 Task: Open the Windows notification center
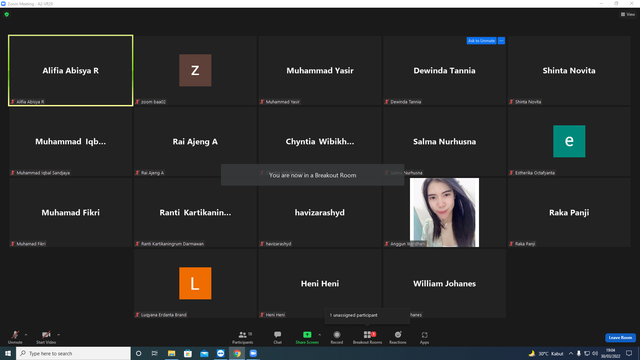point(629,353)
